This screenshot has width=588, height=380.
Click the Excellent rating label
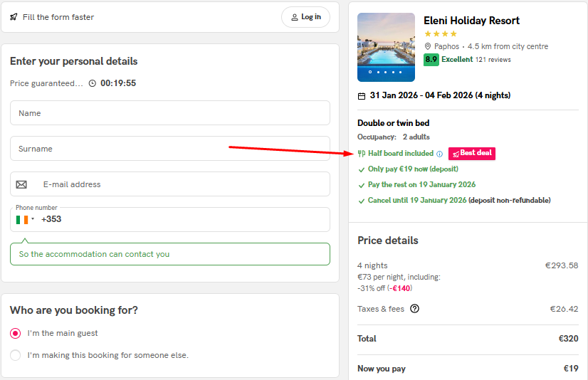pyautogui.click(x=457, y=60)
